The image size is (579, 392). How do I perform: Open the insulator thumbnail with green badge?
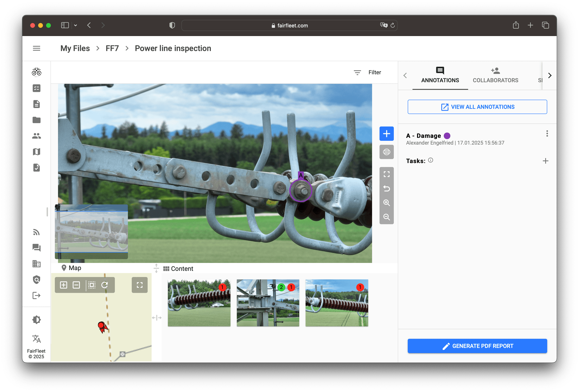click(x=268, y=303)
